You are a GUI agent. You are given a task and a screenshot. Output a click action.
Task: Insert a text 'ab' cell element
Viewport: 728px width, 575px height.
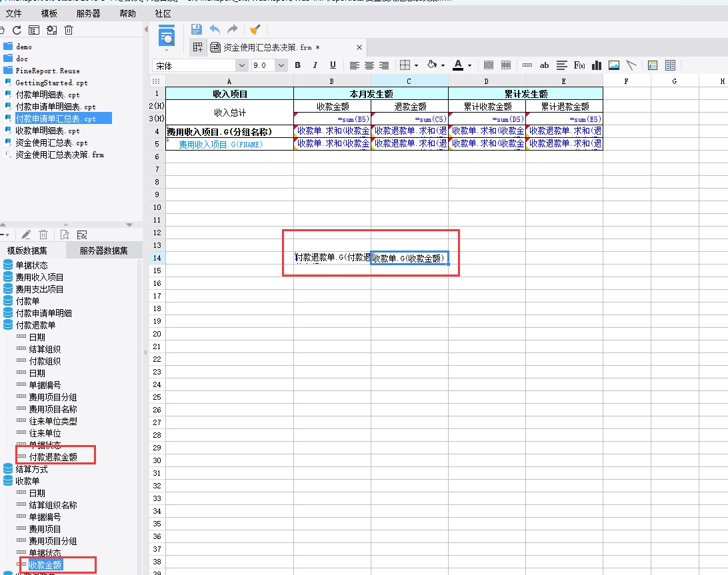(544, 65)
